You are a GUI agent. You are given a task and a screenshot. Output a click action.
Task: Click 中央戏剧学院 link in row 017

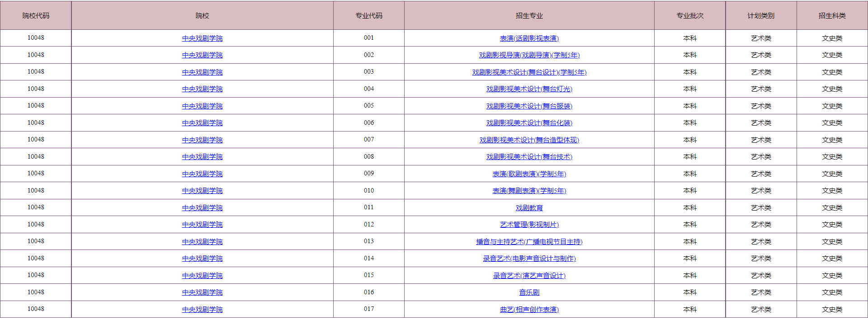coord(202,310)
